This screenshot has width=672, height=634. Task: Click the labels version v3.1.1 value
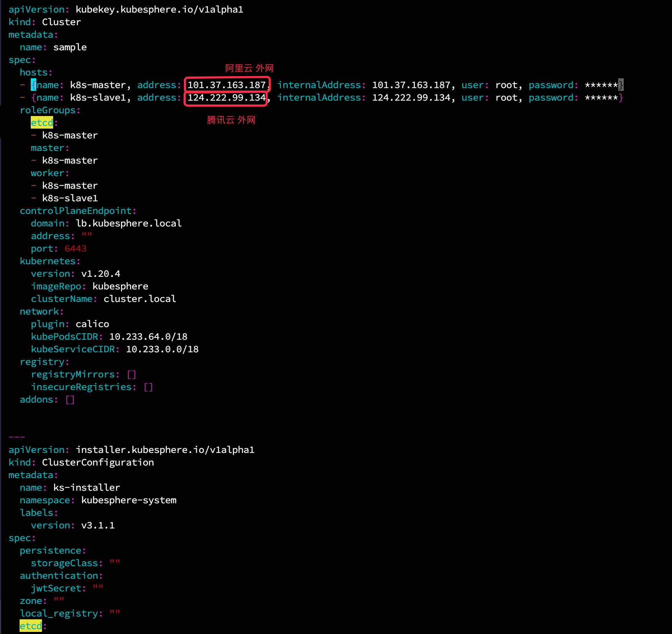click(98, 525)
